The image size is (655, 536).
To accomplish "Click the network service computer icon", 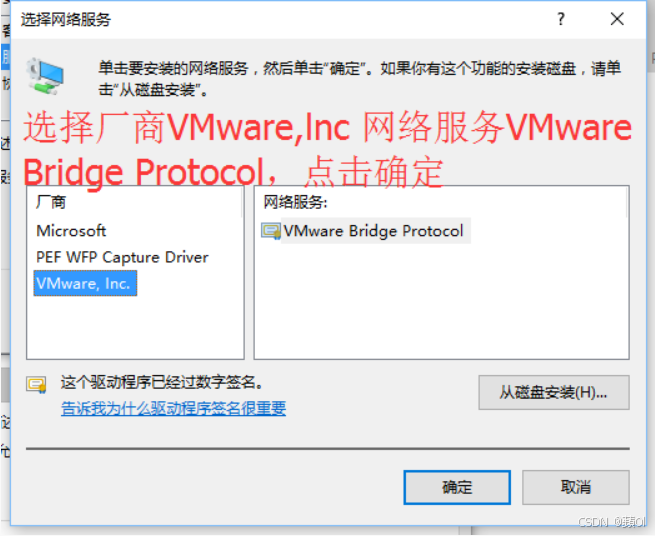I will click(x=45, y=76).
